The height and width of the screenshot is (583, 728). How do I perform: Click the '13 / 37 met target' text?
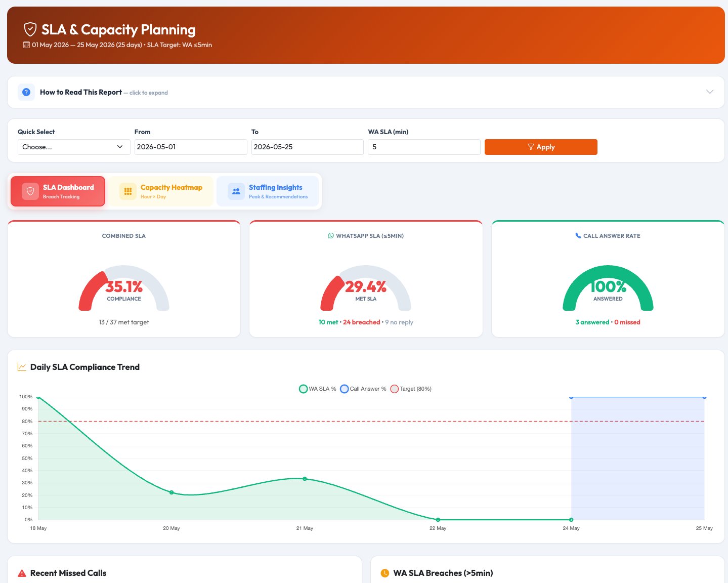pos(124,322)
